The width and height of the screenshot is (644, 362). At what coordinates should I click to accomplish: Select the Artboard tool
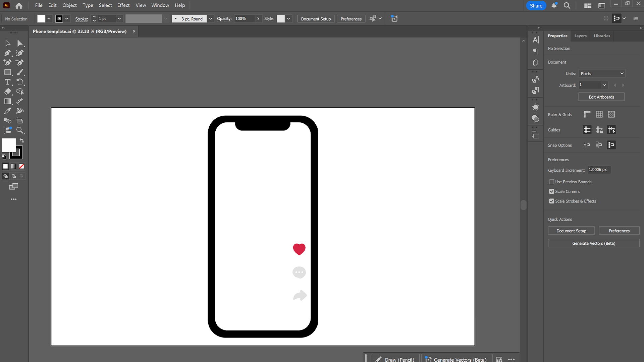coord(20,121)
